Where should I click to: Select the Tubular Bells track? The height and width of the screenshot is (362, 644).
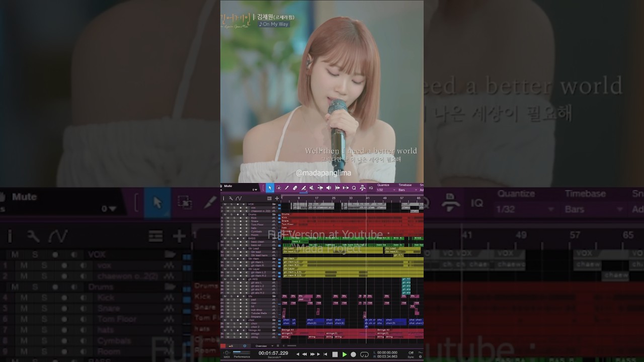coord(259,313)
